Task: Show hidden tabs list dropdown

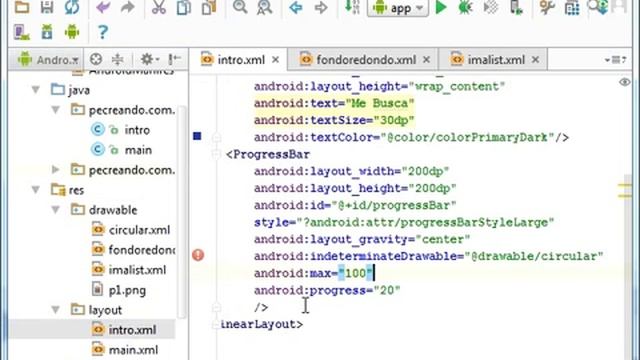Action: [x=616, y=60]
